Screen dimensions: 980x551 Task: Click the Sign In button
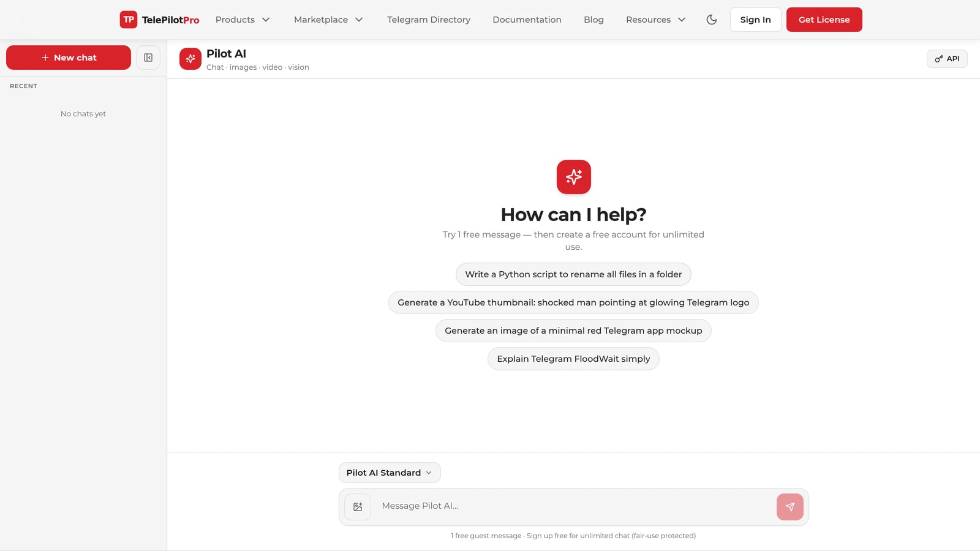(755, 20)
